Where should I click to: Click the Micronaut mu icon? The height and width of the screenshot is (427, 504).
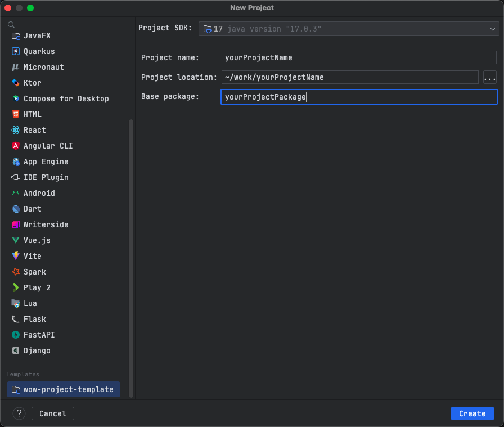(15, 67)
